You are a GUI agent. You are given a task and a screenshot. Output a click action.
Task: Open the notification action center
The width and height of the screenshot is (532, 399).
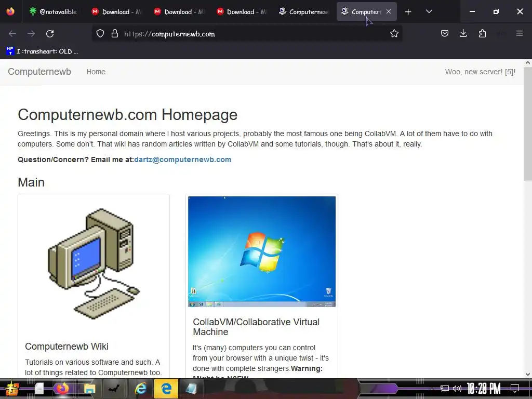[x=515, y=389]
